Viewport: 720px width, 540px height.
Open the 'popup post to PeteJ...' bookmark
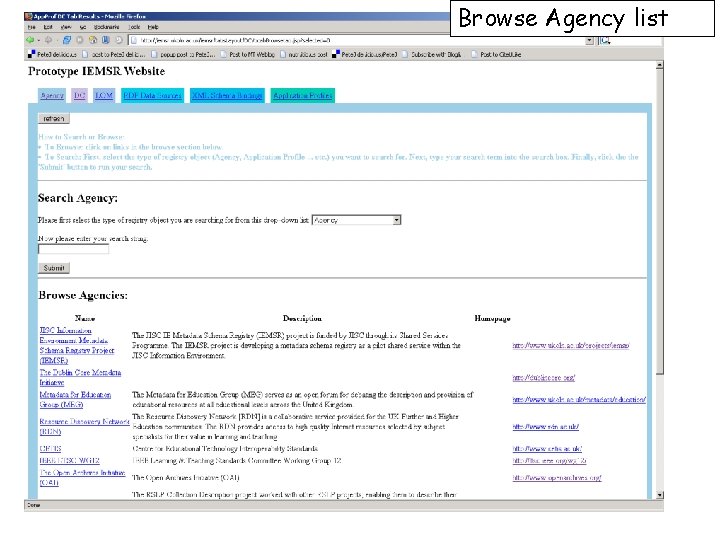tap(183, 54)
